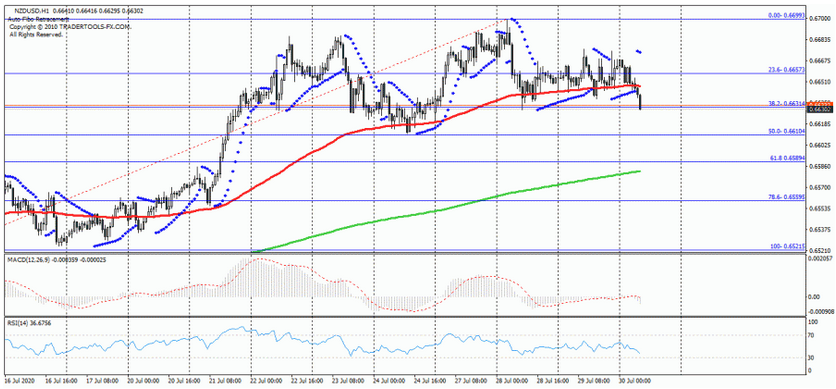Click the 0.65700 price axis value
Image resolution: width=836 pixels, height=389 pixels.
[820, 187]
